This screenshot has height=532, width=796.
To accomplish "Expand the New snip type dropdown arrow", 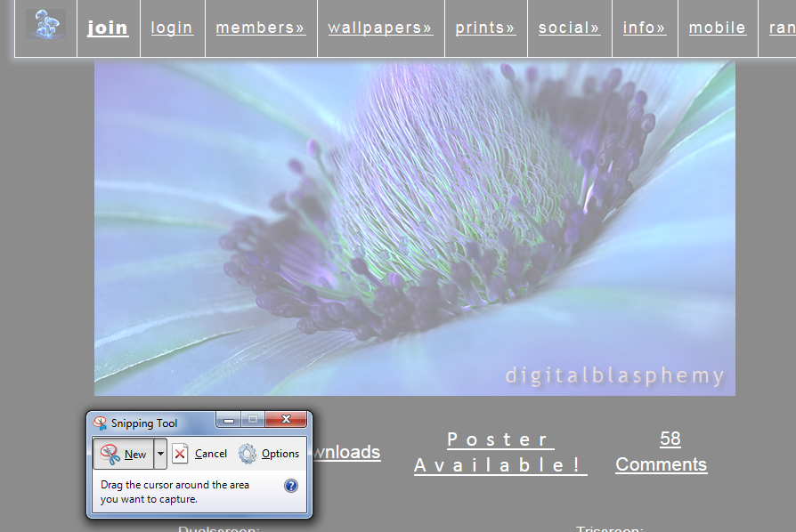I will point(160,454).
